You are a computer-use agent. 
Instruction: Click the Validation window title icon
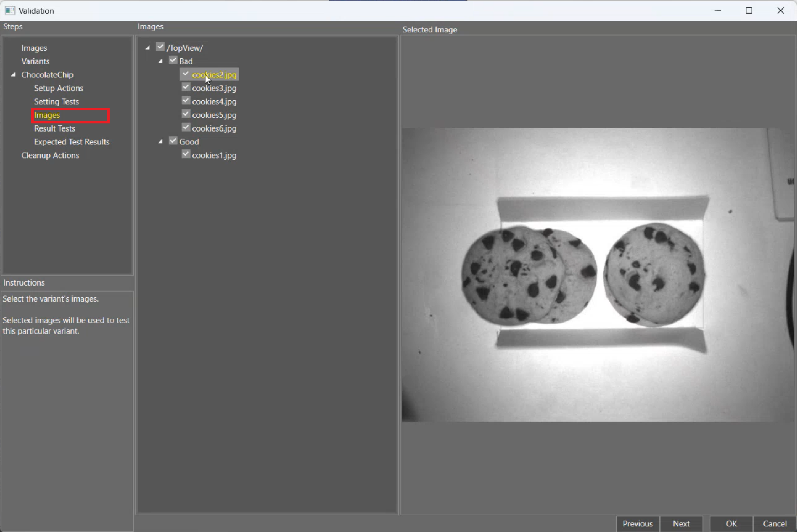pos(10,11)
